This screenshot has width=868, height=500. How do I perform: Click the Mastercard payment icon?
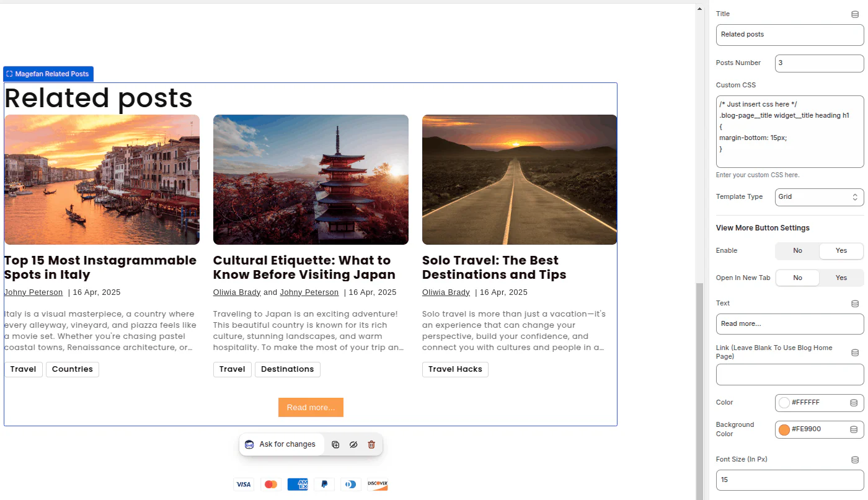point(270,485)
